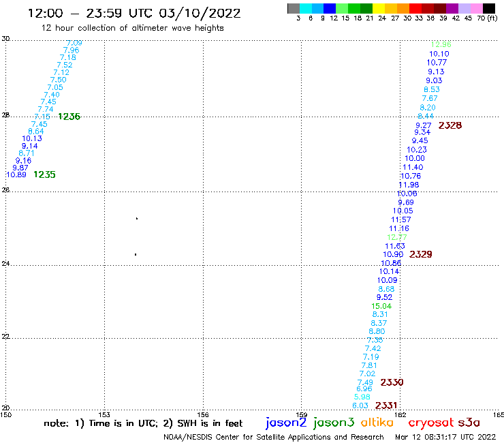The image size is (504, 443).
Task: Click the 12.77 wave height value
Action: pos(397,237)
